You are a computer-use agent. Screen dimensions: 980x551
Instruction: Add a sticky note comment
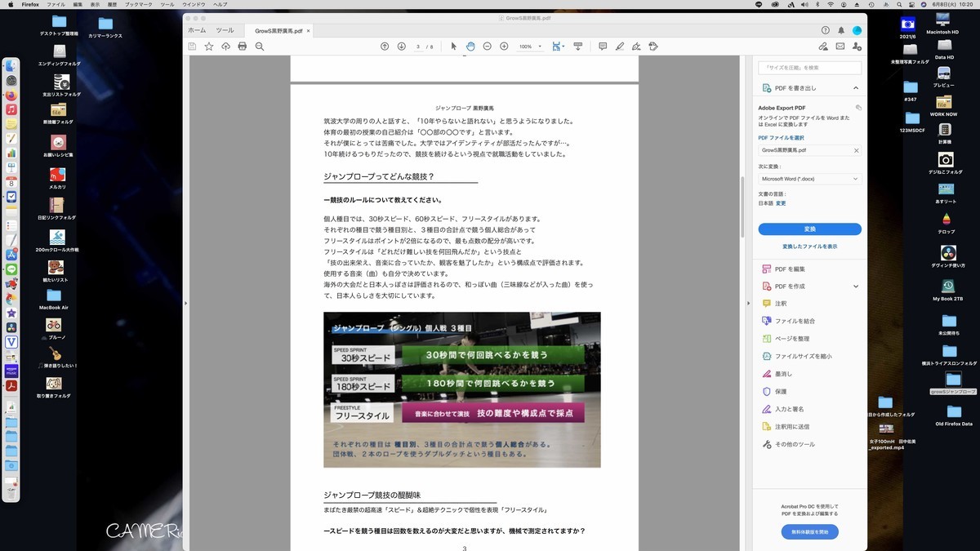[603, 47]
